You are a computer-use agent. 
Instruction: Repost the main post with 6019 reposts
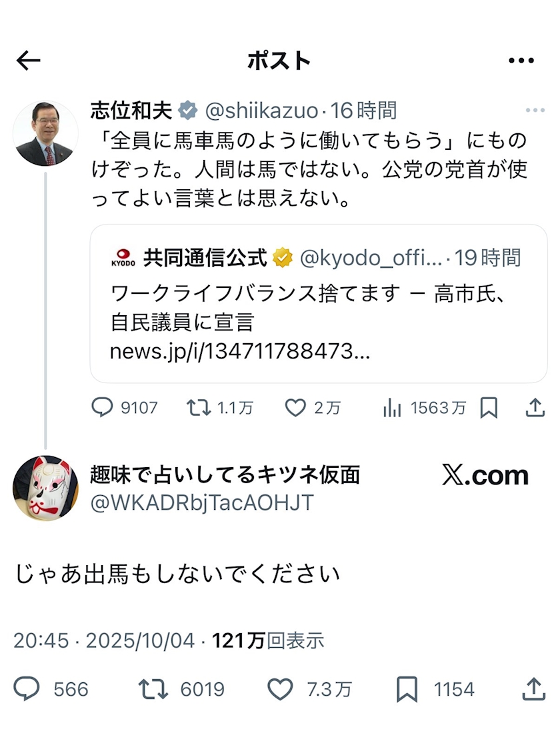coord(153,688)
